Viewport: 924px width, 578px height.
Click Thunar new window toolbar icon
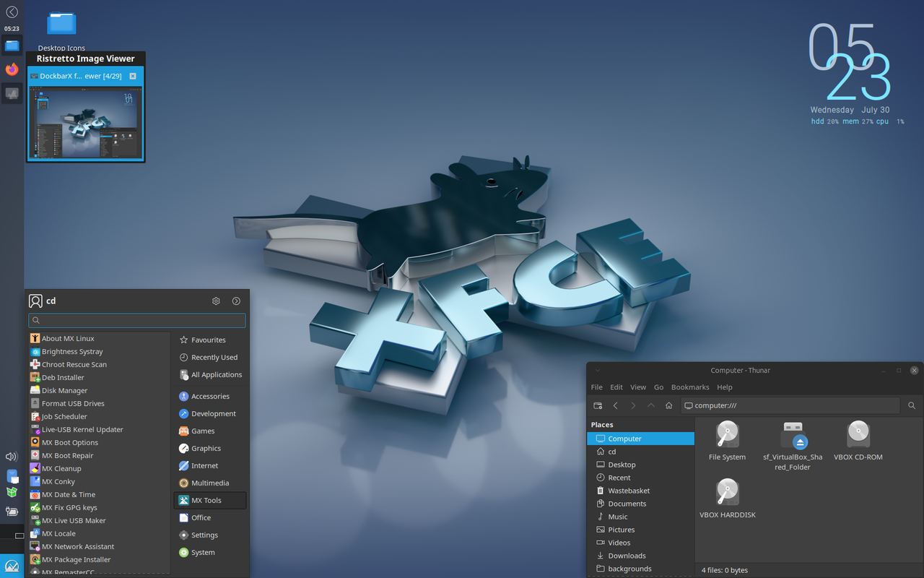tap(598, 406)
